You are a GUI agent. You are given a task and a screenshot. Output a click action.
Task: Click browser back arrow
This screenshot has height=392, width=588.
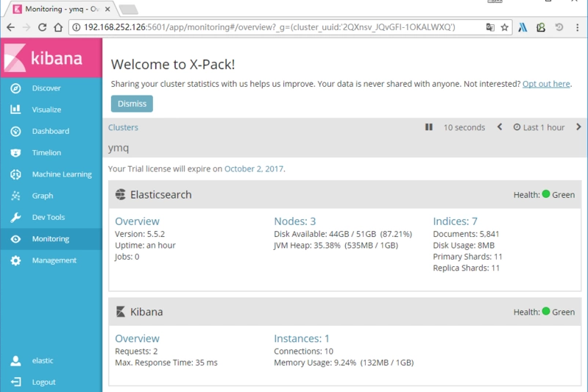pos(10,27)
